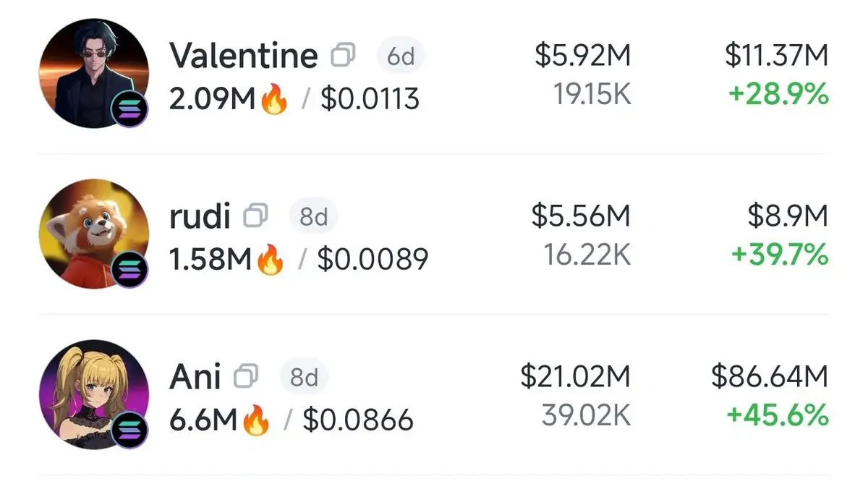
Task: Select the Ani token name
Action: tap(195, 377)
